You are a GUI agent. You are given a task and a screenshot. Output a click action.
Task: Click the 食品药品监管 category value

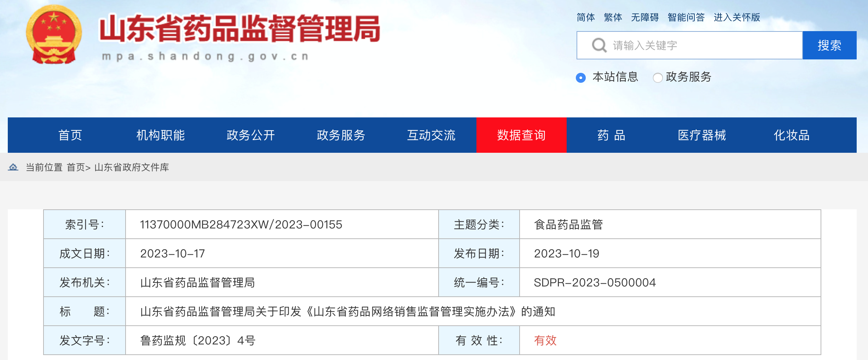pos(568,225)
